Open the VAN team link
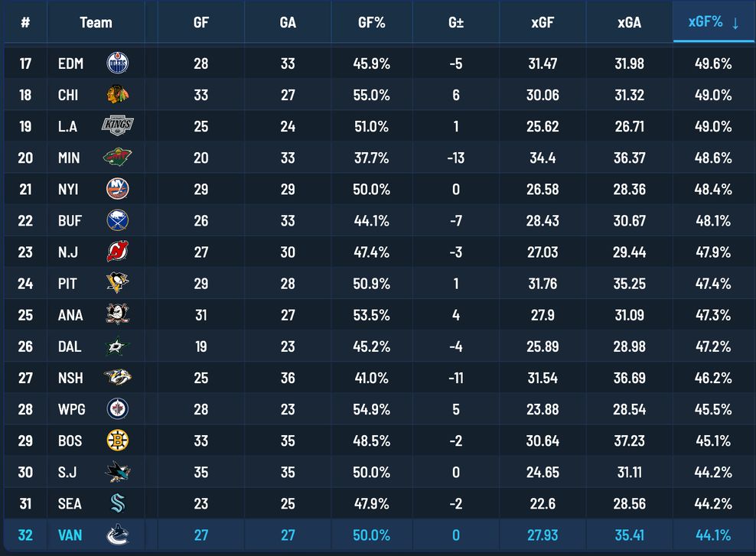This screenshot has height=556, width=756. pos(69,535)
